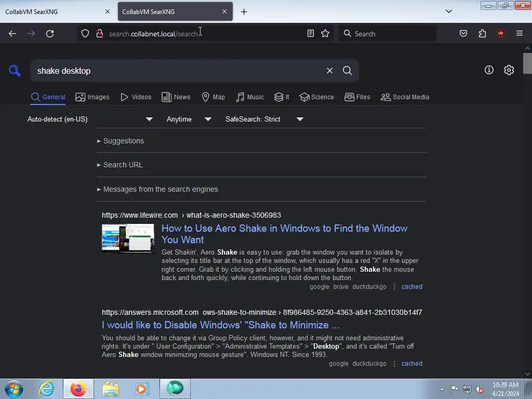The image size is (532, 399).
Task: Switch to the Science category
Action: coord(316,97)
